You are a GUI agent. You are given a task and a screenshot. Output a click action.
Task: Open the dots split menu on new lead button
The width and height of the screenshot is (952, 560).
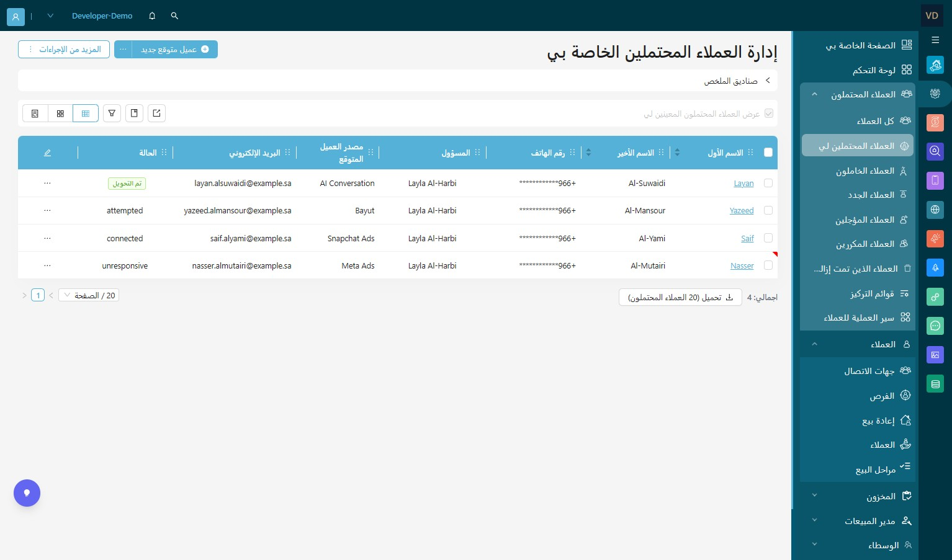pos(123,50)
